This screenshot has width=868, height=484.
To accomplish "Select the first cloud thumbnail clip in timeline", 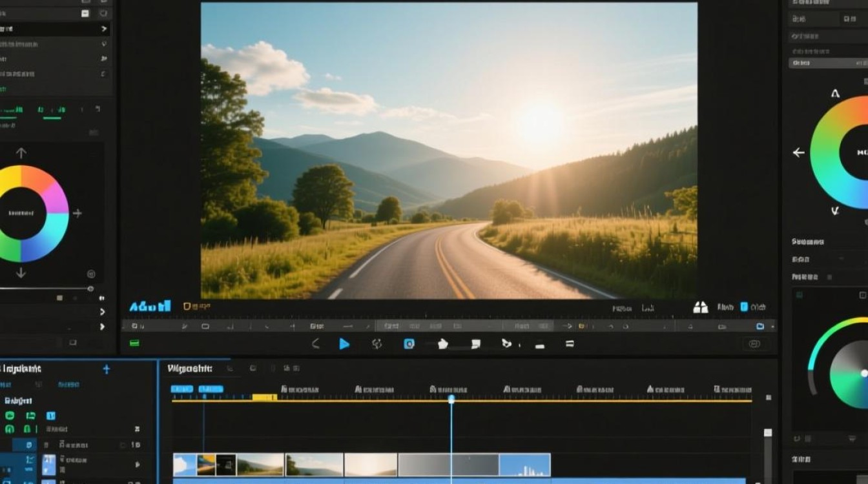I will click(x=185, y=465).
